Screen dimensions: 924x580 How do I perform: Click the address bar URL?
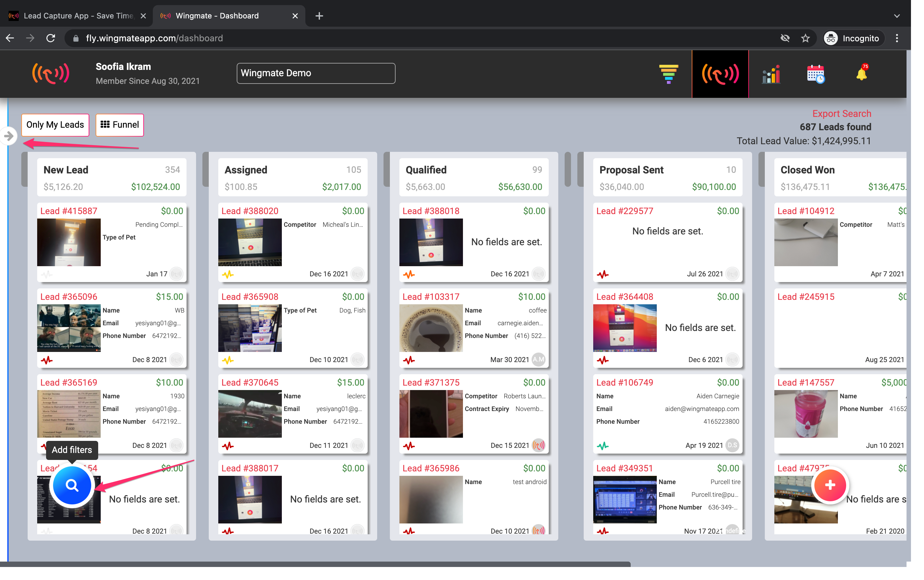[154, 38]
